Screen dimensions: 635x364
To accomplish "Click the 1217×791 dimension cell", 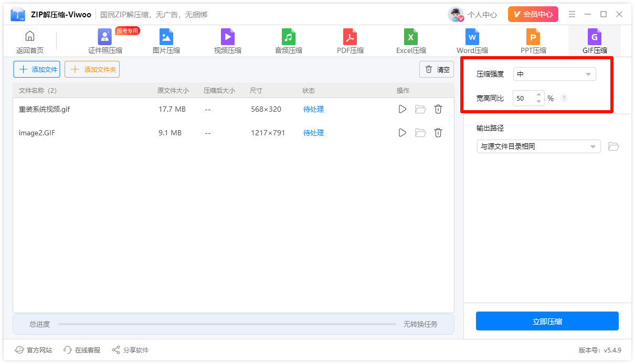I will point(268,133).
